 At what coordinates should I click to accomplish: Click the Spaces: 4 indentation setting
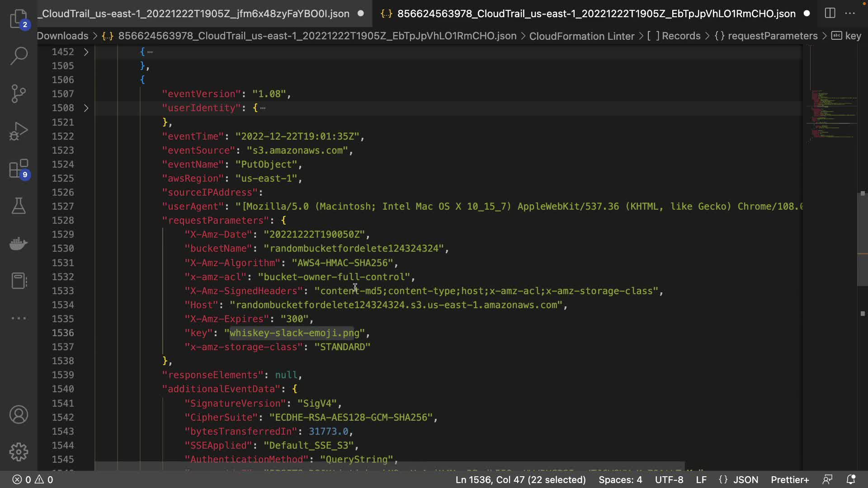[620, 479]
